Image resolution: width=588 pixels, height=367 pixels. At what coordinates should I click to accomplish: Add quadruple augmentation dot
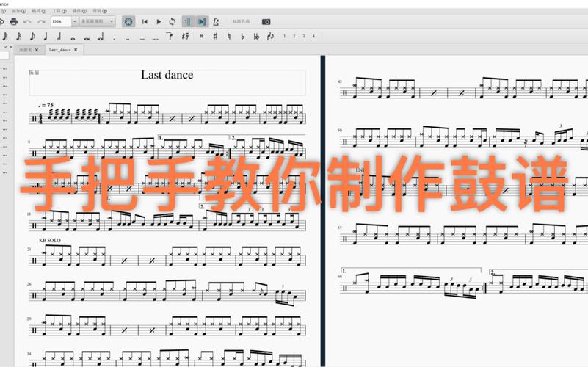tap(156, 39)
